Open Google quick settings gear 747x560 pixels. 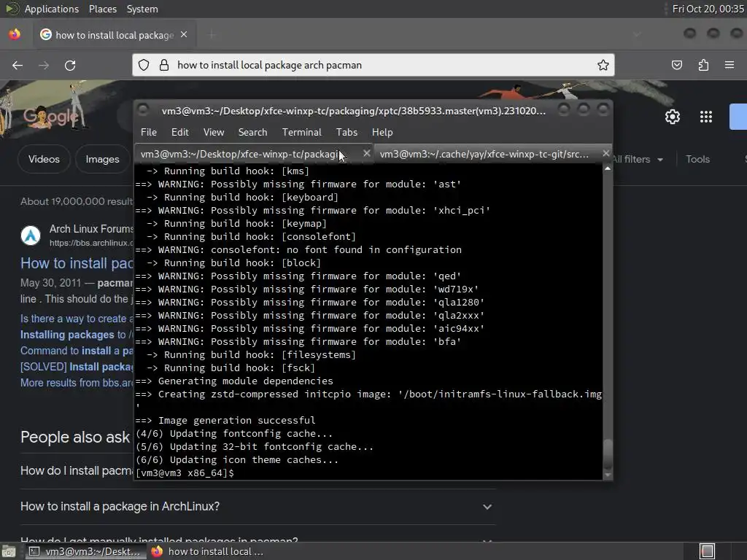tap(672, 117)
